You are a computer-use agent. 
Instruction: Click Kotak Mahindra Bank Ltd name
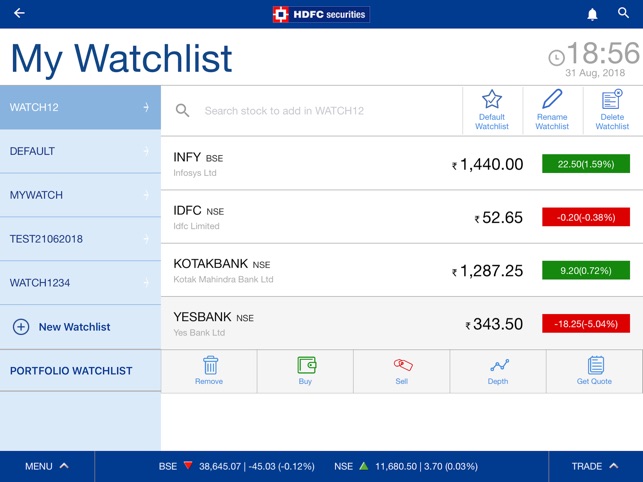pyautogui.click(x=223, y=279)
